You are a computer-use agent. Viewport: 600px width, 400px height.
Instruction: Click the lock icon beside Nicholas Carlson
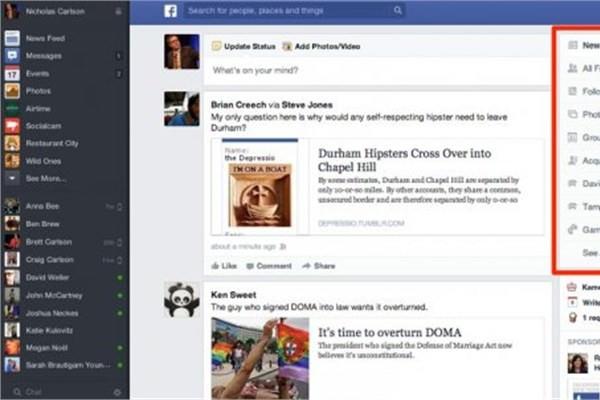pyautogui.click(x=119, y=11)
